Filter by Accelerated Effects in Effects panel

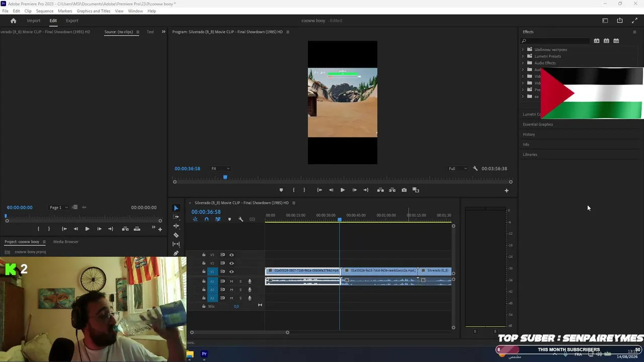(x=597, y=41)
